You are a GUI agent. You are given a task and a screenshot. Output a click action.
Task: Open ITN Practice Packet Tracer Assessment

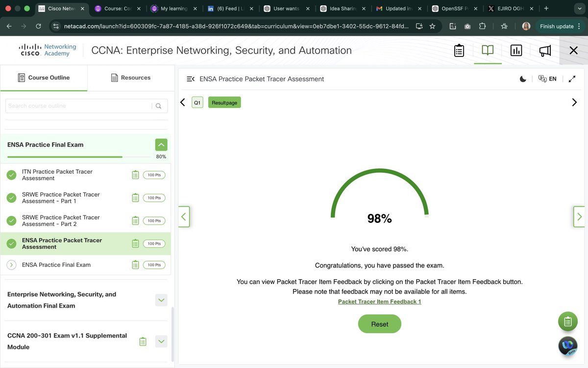(57, 175)
